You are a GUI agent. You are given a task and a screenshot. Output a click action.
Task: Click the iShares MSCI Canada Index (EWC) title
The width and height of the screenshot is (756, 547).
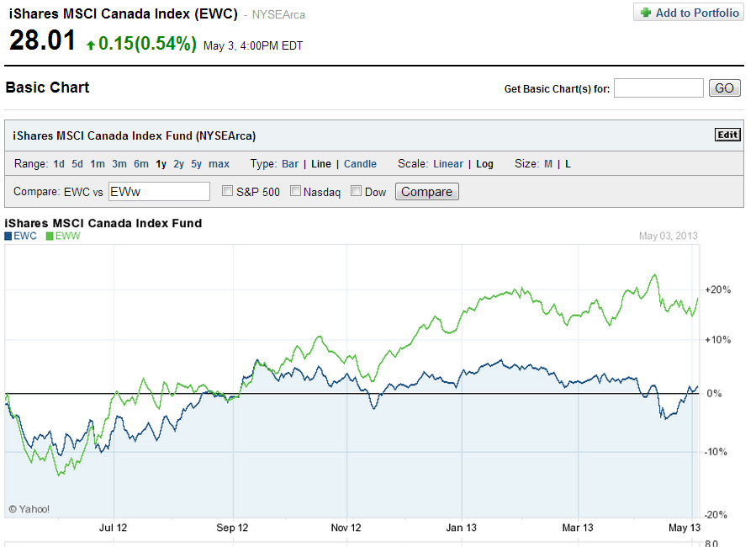click(124, 14)
